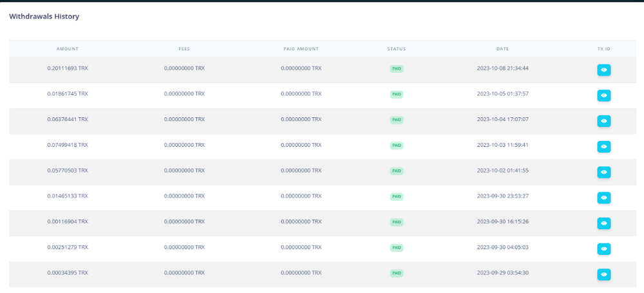View TX ID for 0.00034395 TRX withdrawal

coord(603,274)
